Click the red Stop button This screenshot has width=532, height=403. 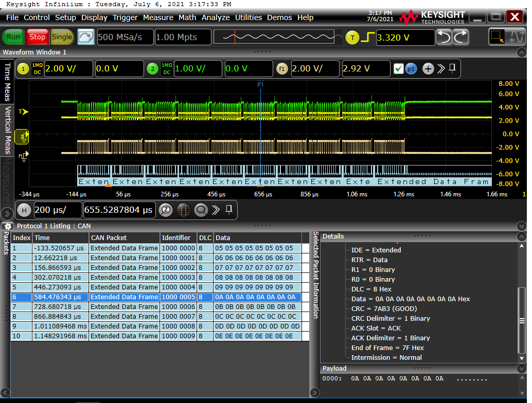click(38, 37)
